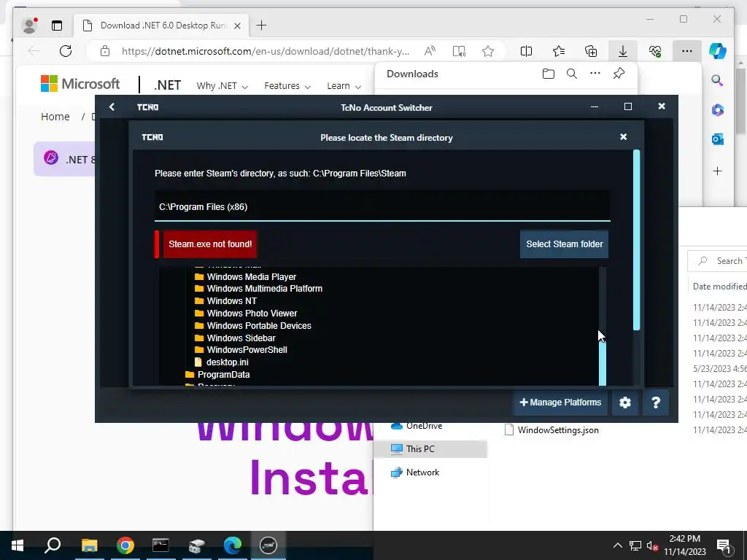747x560 pixels.
Task: Open Edge favorites list icon
Action: click(559, 51)
